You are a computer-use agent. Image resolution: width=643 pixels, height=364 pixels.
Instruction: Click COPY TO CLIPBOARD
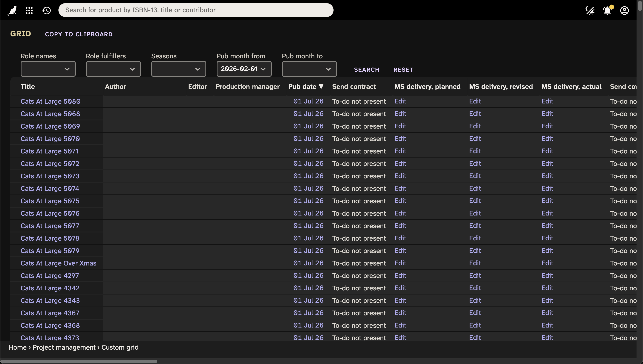79,34
